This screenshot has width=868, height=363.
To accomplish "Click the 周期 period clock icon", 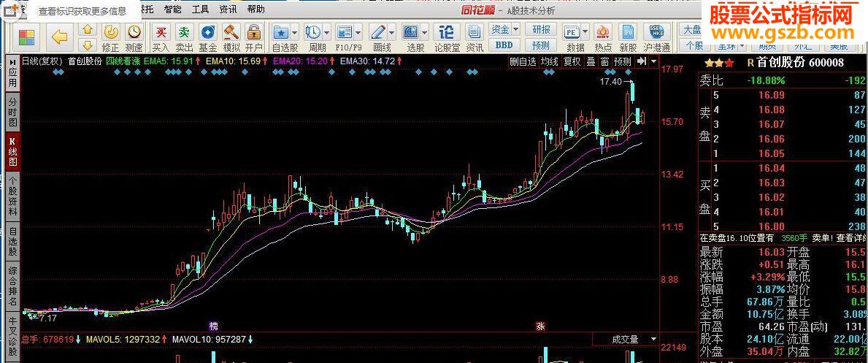I will [312, 32].
